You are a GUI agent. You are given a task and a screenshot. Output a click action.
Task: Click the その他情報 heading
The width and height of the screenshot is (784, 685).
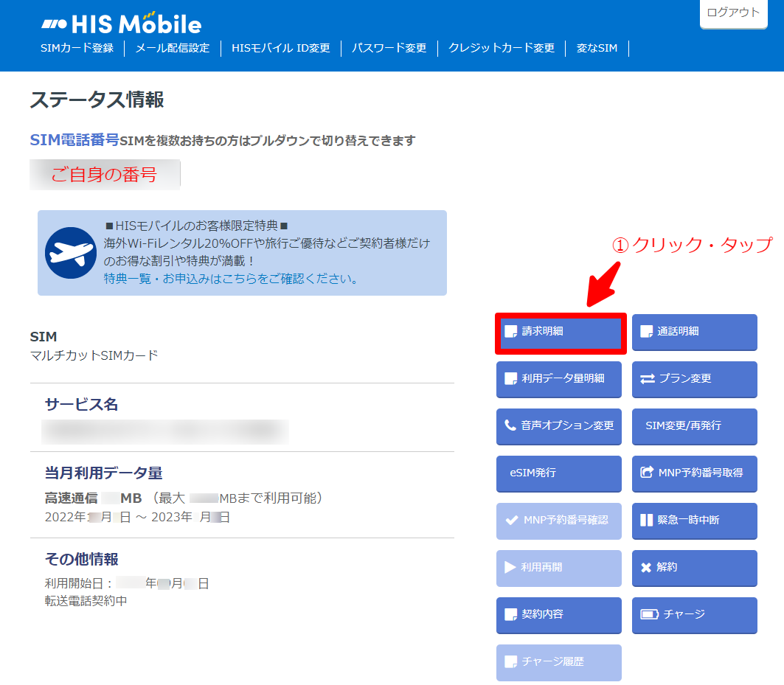click(82, 559)
